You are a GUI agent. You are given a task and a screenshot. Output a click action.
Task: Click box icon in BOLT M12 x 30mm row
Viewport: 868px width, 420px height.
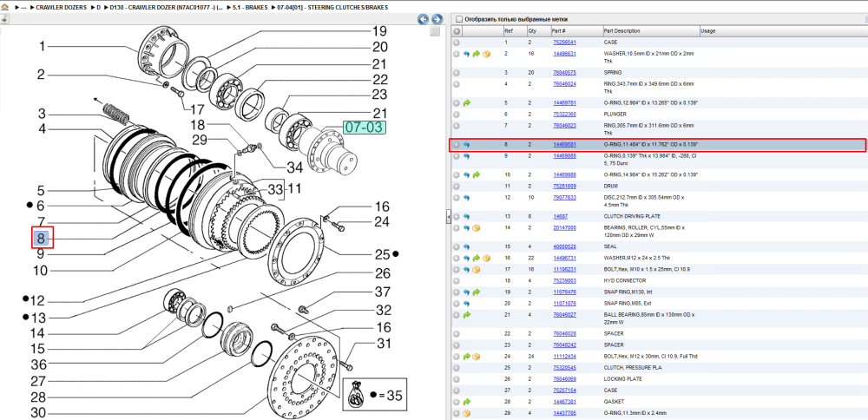476,357
